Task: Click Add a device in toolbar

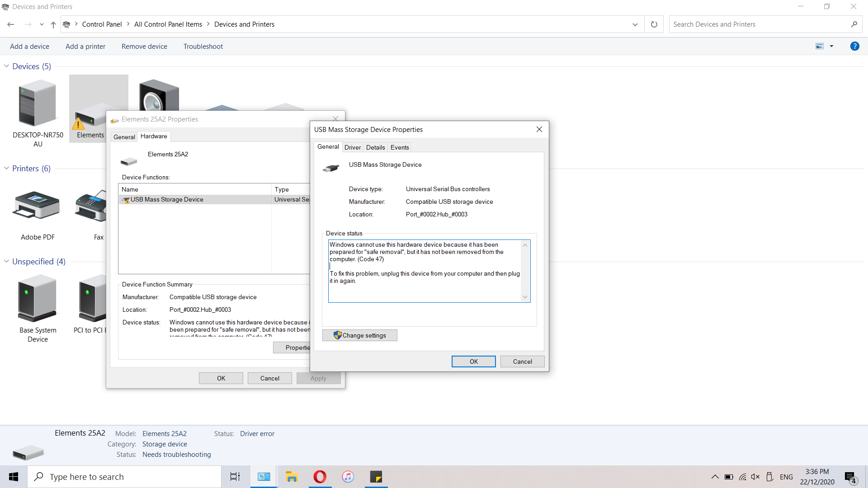Action: click(29, 47)
